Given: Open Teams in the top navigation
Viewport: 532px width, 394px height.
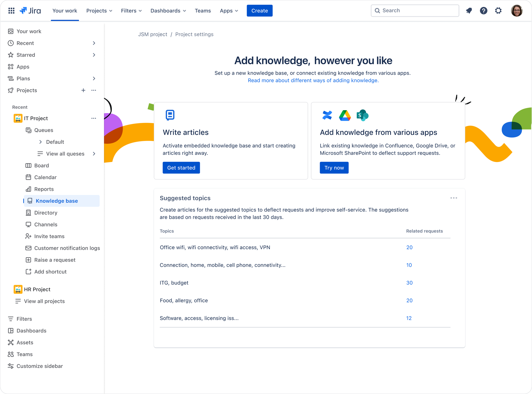Looking at the screenshot, I should click(x=203, y=11).
